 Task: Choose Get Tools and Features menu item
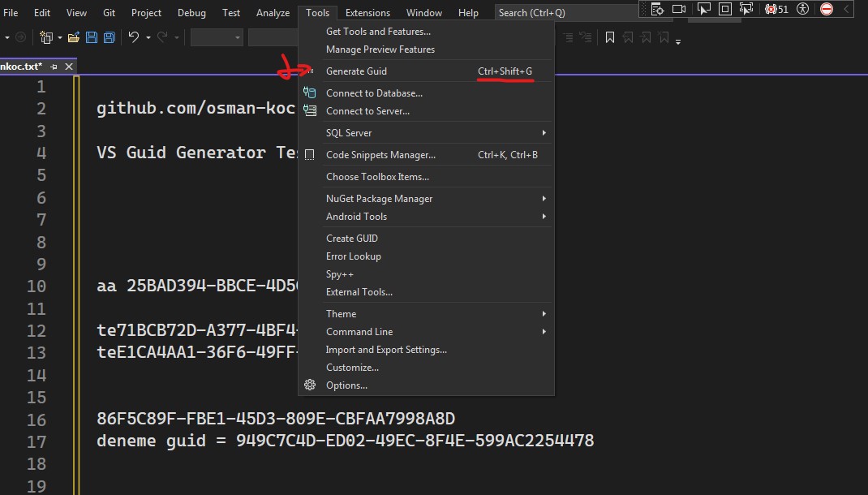coord(426,32)
